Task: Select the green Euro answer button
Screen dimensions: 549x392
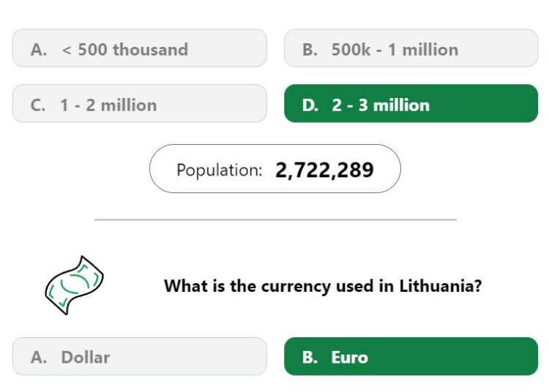Action: [411, 356]
